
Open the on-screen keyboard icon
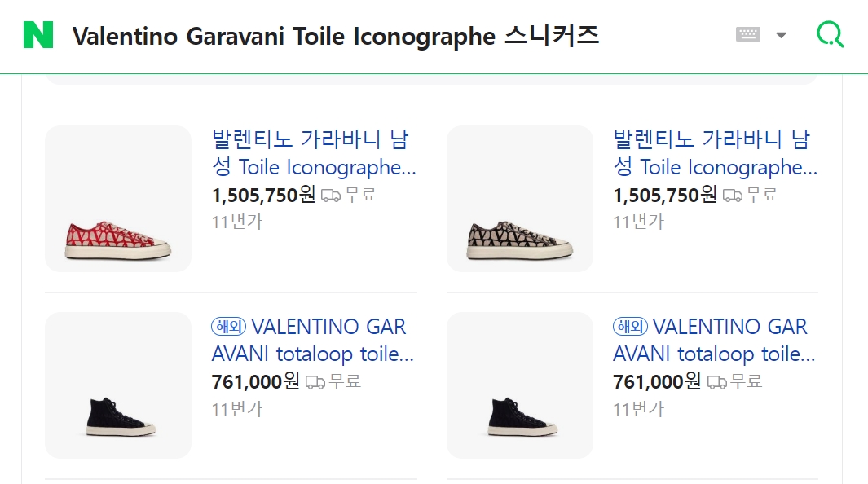pos(747,35)
